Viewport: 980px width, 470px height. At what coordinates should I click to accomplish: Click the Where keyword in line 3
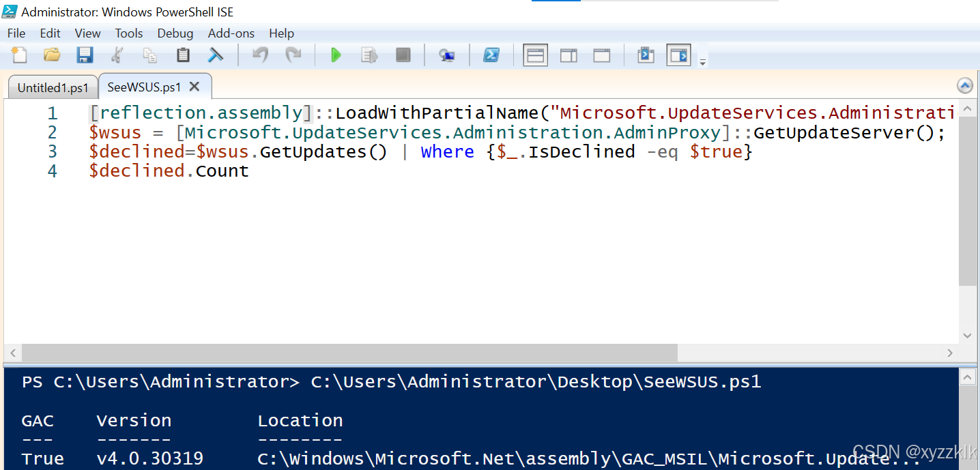[x=447, y=151]
